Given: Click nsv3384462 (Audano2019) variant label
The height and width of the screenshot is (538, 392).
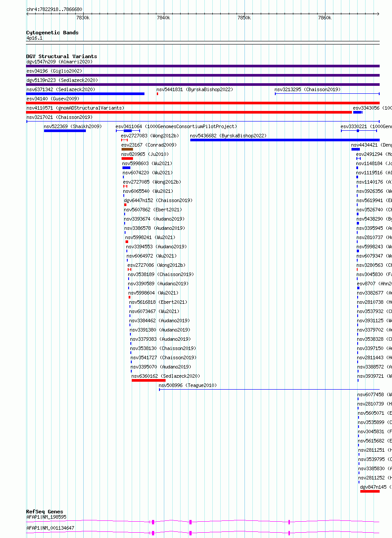Looking at the screenshot, I should 160,321.
